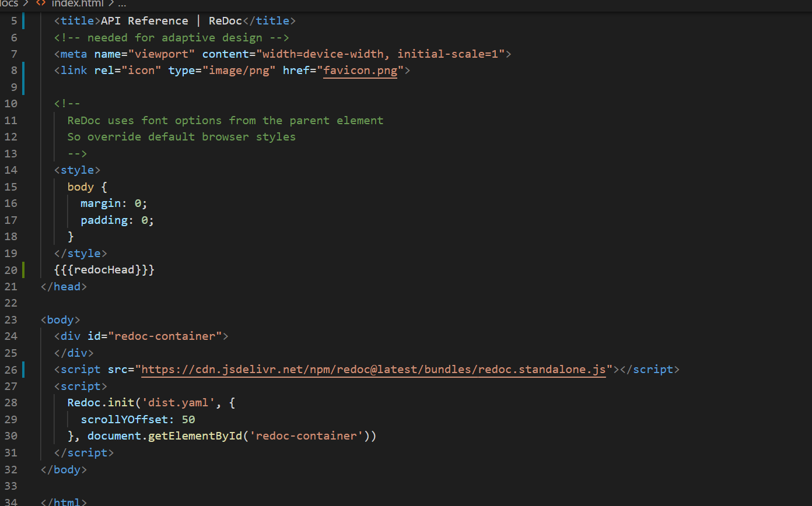This screenshot has height=506, width=812.
Task: Click the green change marker beside line 20
Action: [x=23, y=269]
